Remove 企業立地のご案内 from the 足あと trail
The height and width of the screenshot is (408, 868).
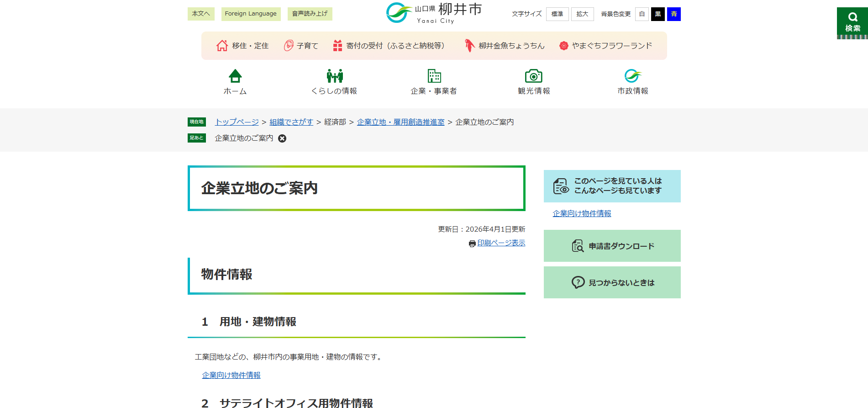coord(282,138)
